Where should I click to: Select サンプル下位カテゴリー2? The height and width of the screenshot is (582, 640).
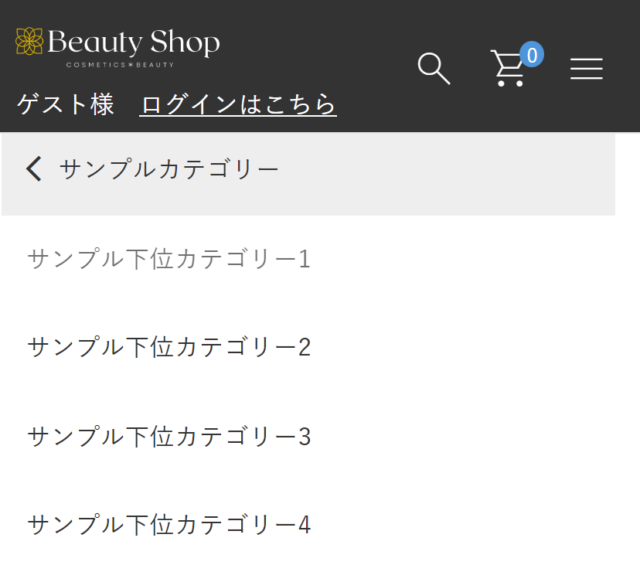coord(168,348)
